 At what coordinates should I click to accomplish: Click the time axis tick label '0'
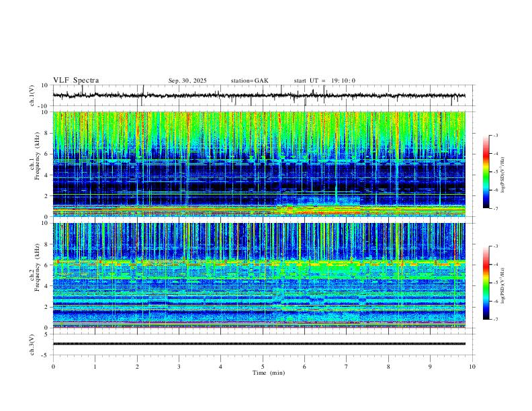click(53, 367)
